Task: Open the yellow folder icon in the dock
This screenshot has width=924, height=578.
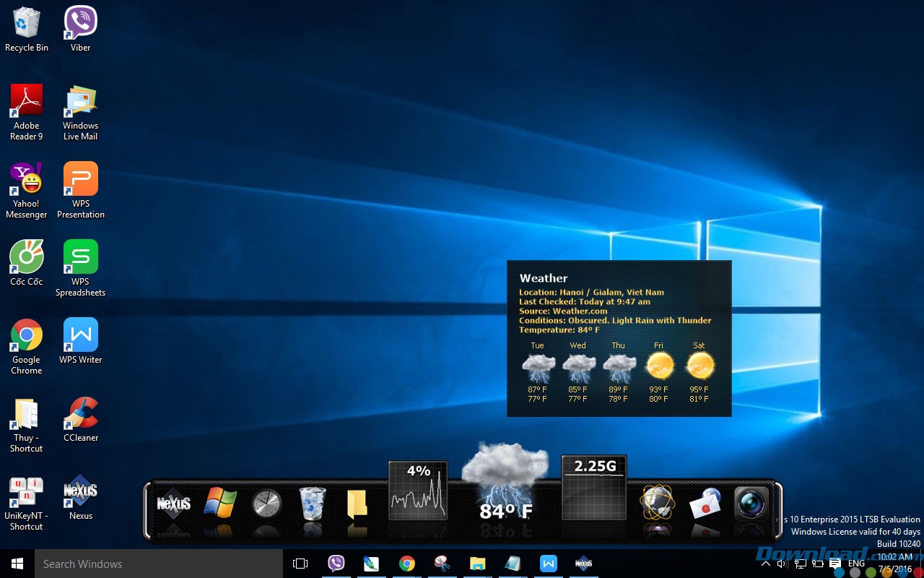Action: point(357,504)
